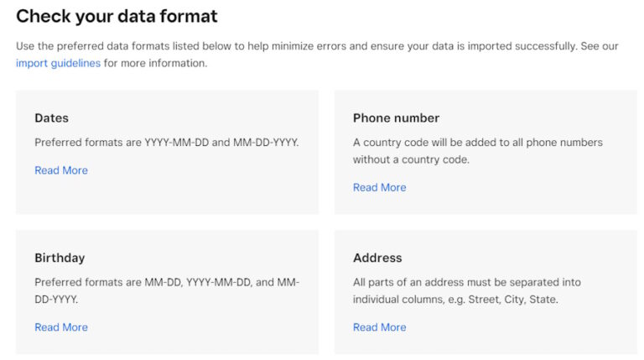Click the Dates preferred formats description
Image resolution: width=644 pixels, height=360 pixels.
tap(166, 143)
